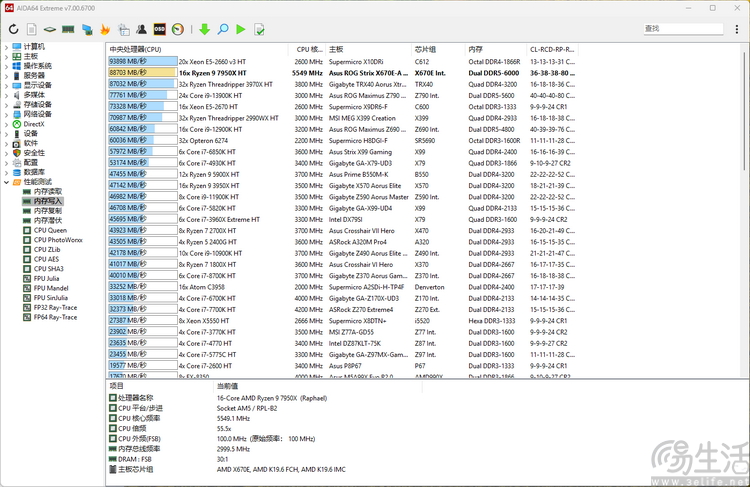Select the 24x Core i9-13900K HT row
Viewport: 750px width, 487px height.
[342, 96]
